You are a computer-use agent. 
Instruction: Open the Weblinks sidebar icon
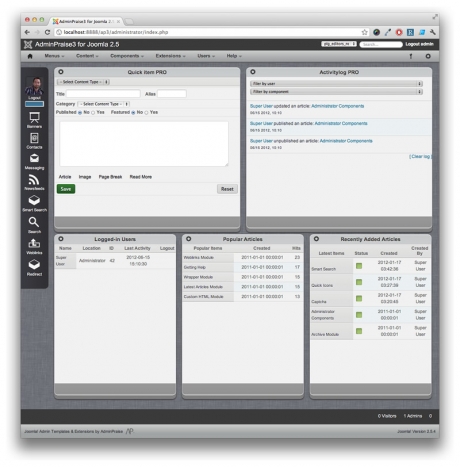tap(34, 243)
